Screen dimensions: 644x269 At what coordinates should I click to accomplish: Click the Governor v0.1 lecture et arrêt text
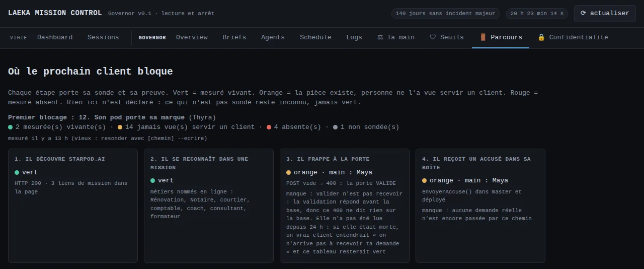click(161, 14)
